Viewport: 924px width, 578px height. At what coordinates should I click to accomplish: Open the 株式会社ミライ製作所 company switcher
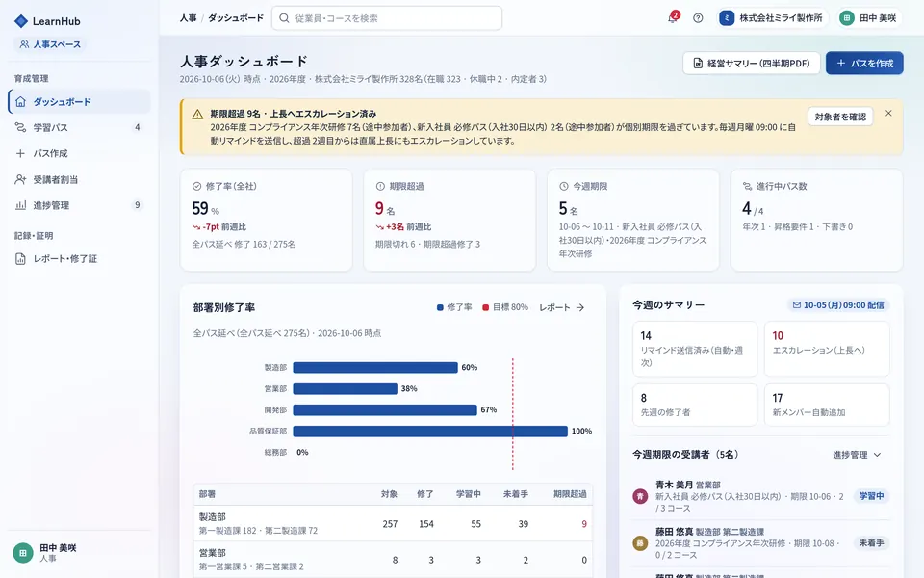coord(772,18)
